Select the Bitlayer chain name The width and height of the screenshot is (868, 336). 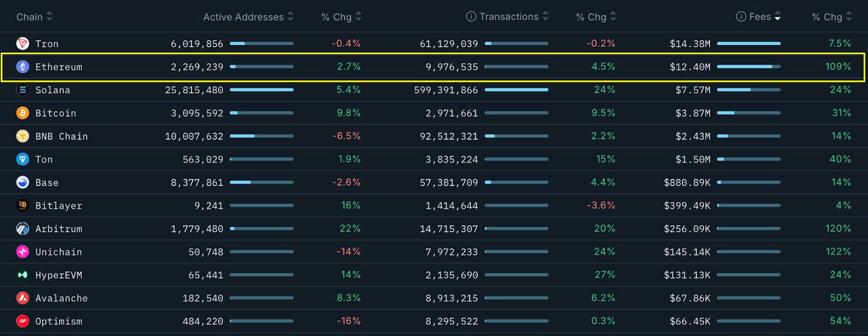point(59,206)
